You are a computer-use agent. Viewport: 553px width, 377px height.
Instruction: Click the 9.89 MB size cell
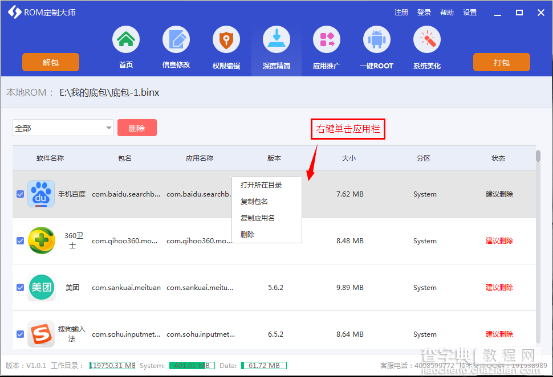[350, 287]
